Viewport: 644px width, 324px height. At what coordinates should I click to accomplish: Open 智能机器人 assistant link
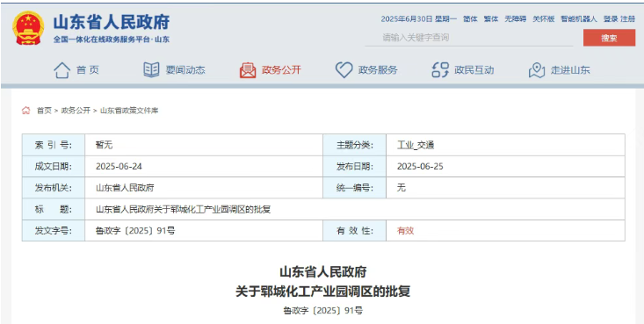pyautogui.click(x=579, y=19)
